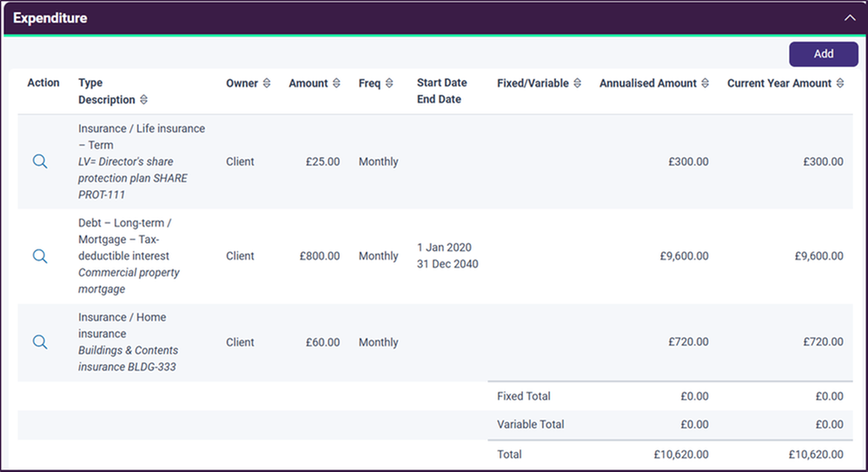Sort by Amount column arrows

[335, 83]
